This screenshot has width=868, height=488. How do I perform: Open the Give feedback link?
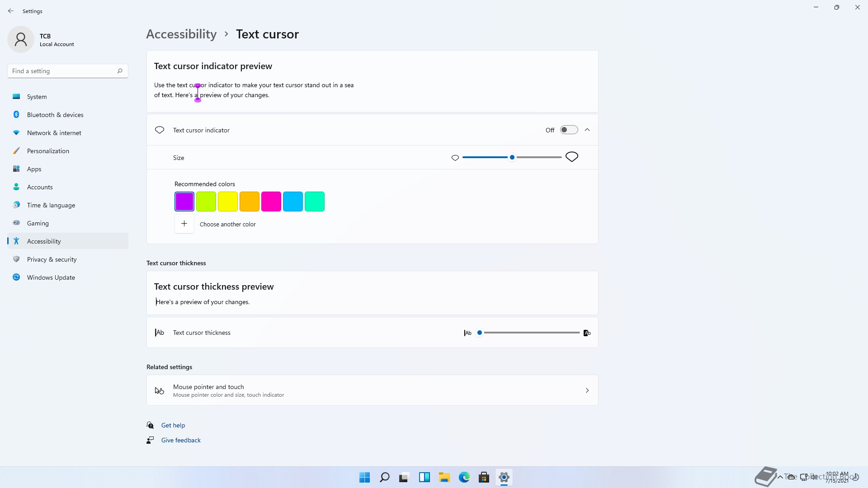[x=181, y=440]
